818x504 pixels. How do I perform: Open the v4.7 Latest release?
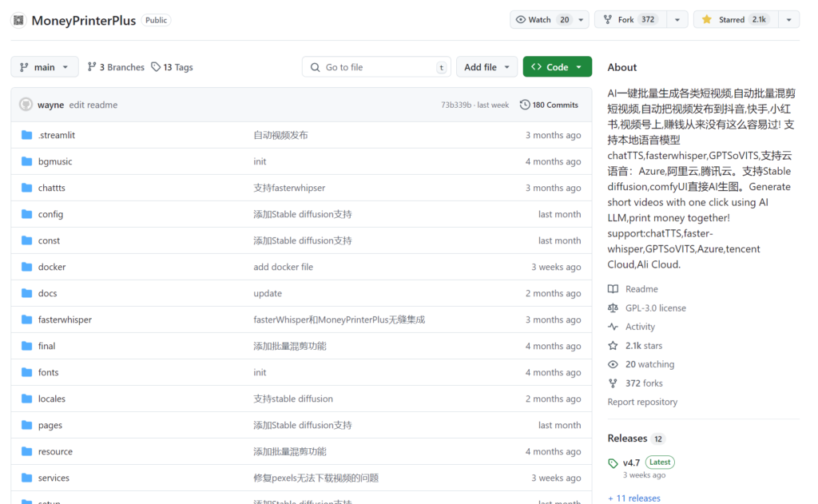coord(631,462)
